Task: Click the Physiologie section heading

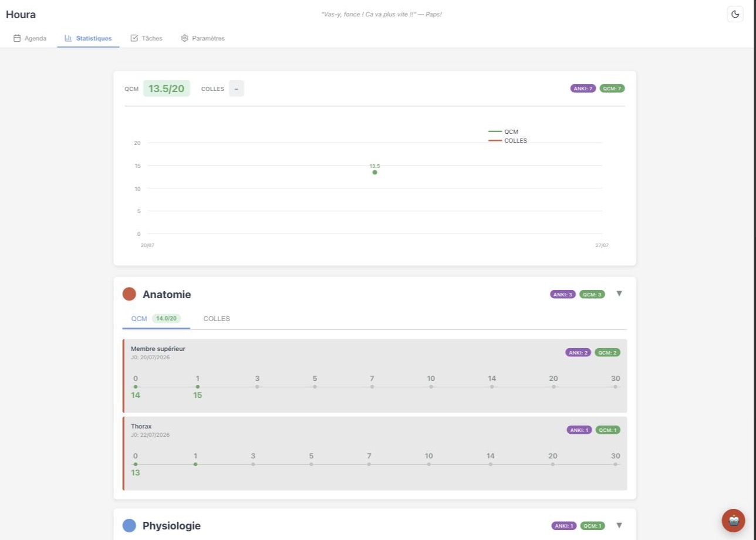Action: [x=171, y=525]
